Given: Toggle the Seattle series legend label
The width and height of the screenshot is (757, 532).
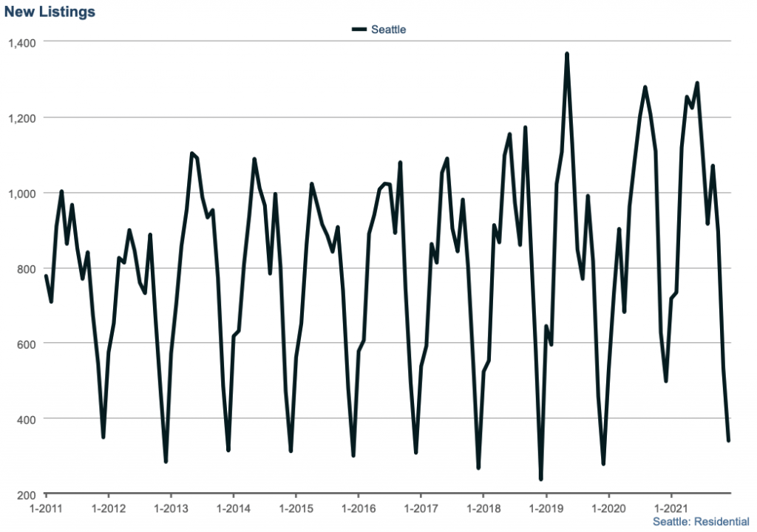Looking at the screenshot, I should click(389, 30).
